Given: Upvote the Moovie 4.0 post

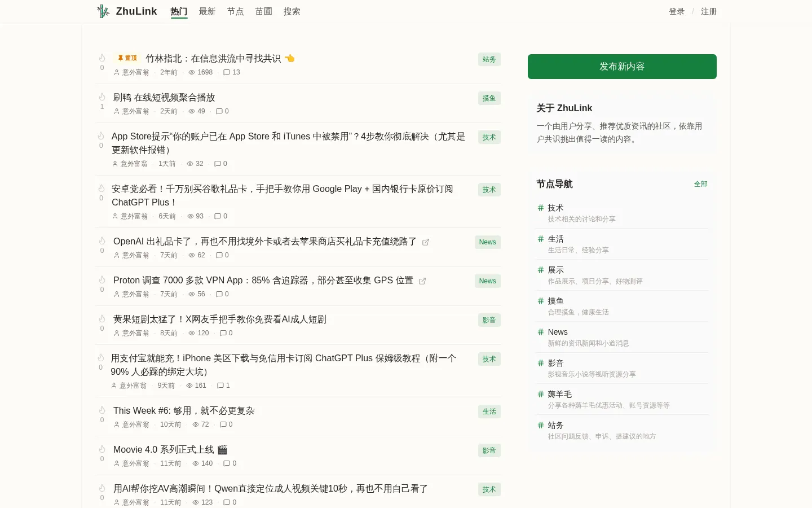Looking at the screenshot, I should pos(102,449).
